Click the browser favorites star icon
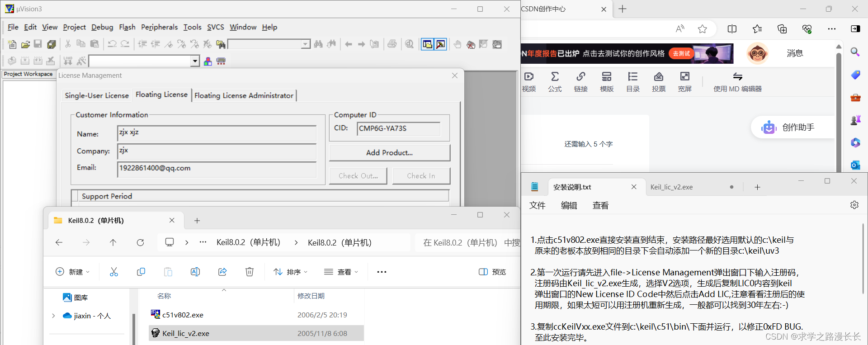 pos(702,29)
